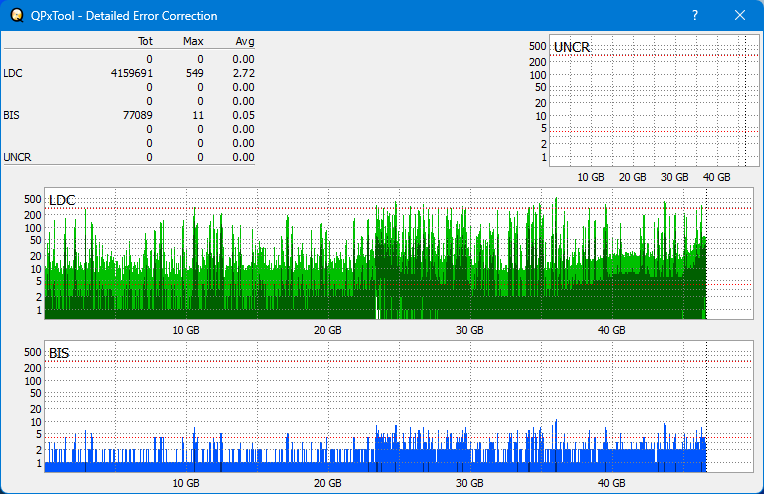Click the window title text Detailed Error Correction
Viewport: 764px width, 494px height.
pyautogui.click(x=152, y=16)
